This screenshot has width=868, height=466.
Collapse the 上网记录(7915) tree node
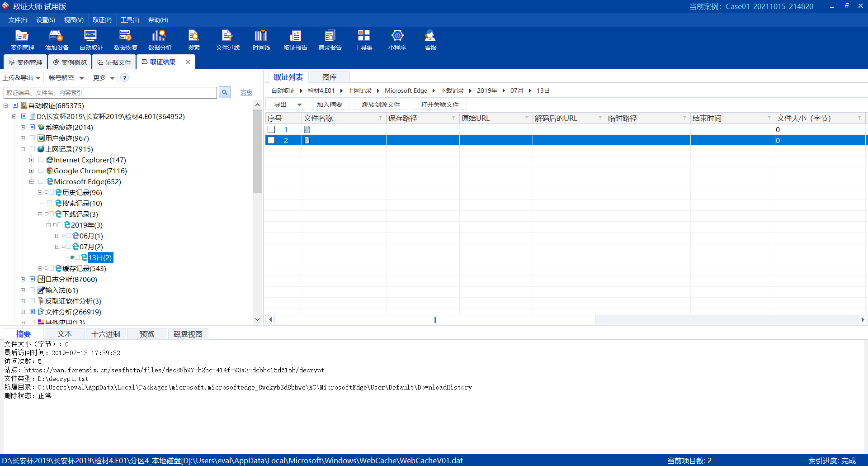[x=23, y=149]
